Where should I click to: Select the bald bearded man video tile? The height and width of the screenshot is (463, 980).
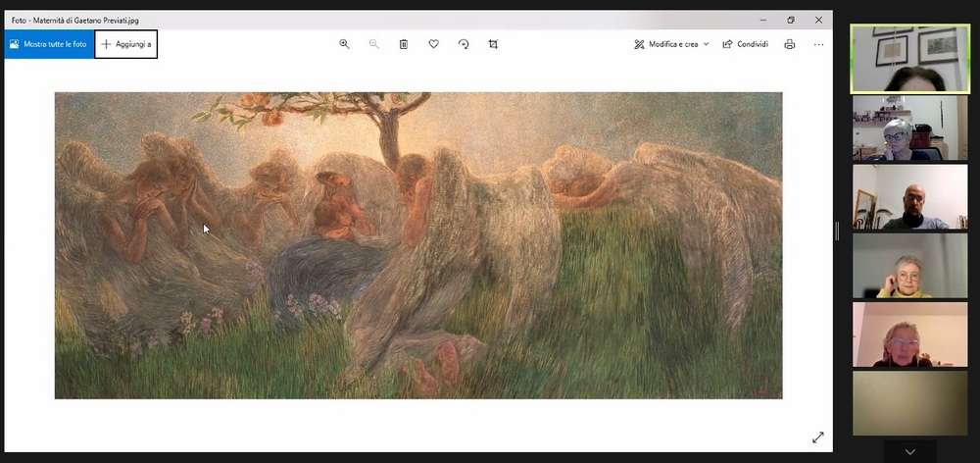[910, 196]
